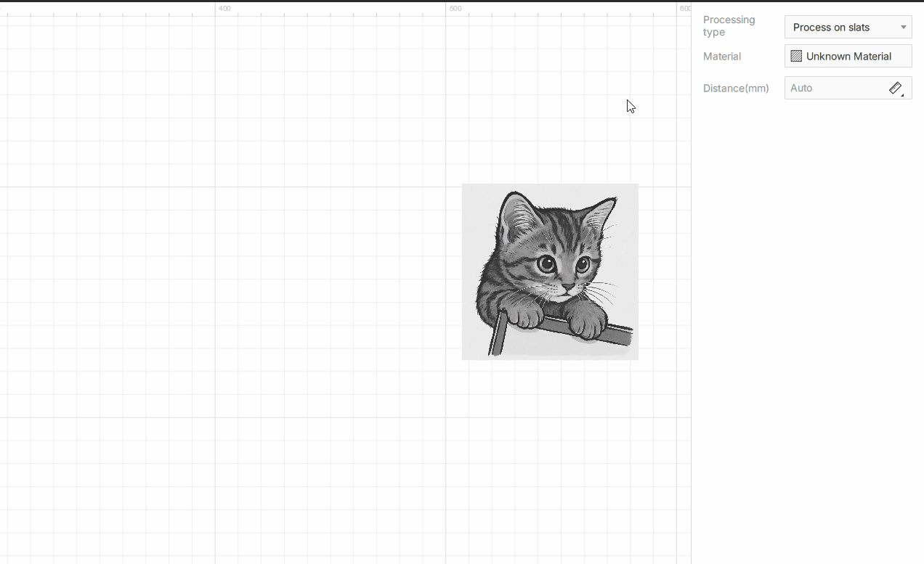
Task: Click the 600 mark on top ruler
Action: pos(684,9)
